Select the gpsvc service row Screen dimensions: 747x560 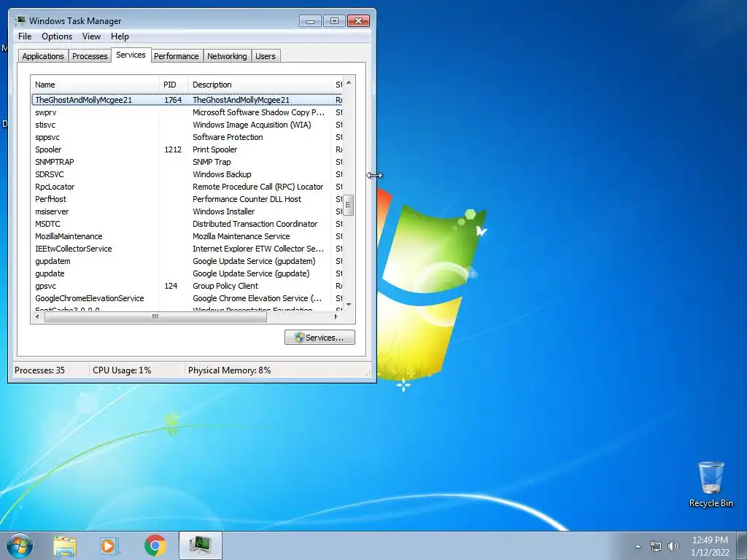click(x=187, y=286)
